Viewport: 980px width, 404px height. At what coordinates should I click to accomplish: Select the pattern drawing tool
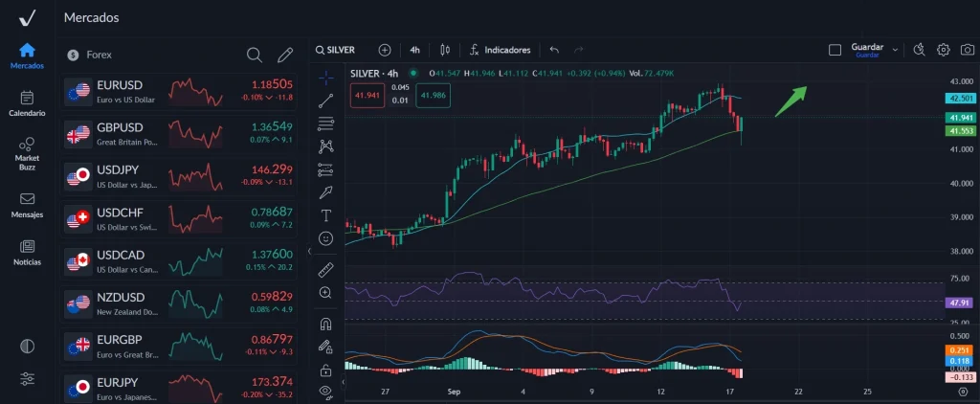pyautogui.click(x=325, y=146)
